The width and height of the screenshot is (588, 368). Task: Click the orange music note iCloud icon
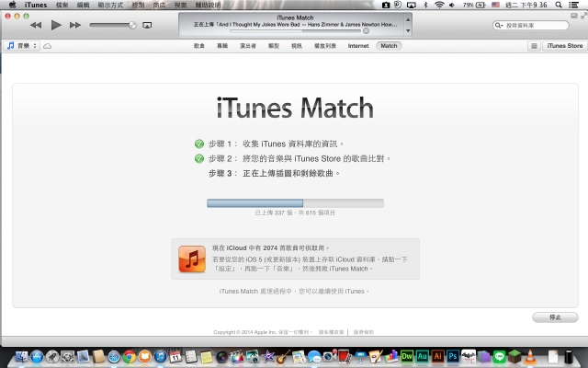[x=192, y=259]
